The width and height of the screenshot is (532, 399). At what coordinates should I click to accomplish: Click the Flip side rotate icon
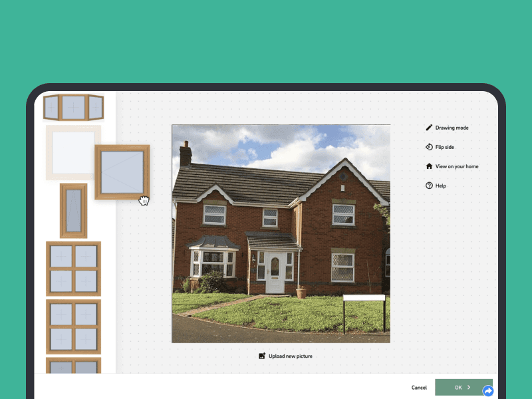tap(430, 146)
